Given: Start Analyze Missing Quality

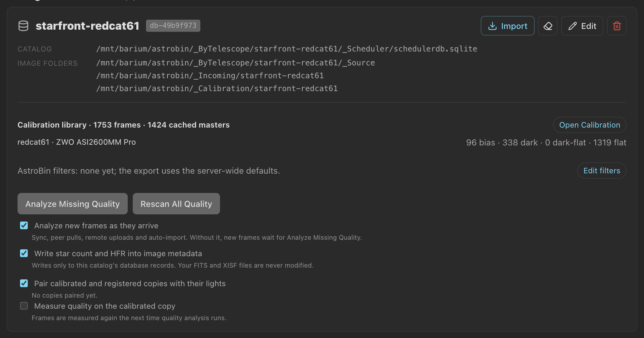Looking at the screenshot, I should pyautogui.click(x=73, y=204).
